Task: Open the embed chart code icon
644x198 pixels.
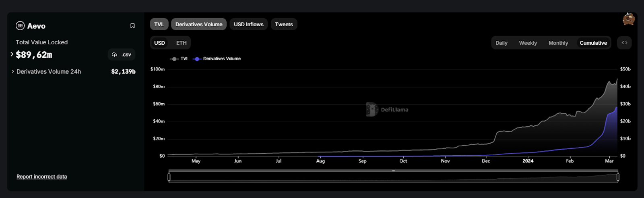Action: [x=624, y=43]
